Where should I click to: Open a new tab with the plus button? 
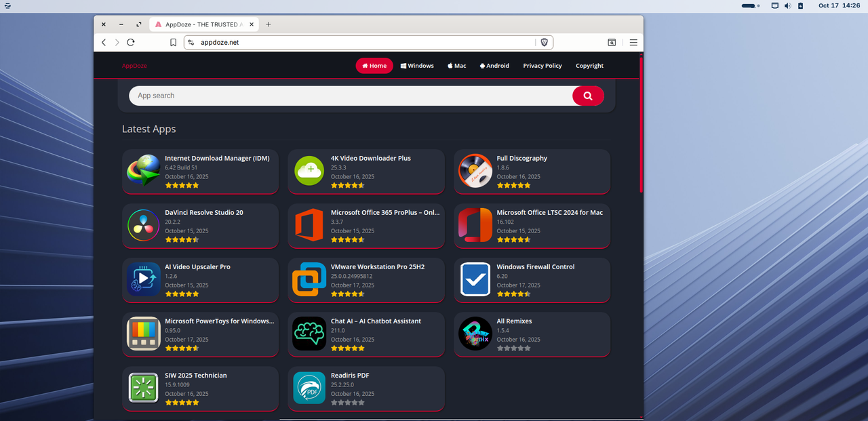tap(268, 24)
